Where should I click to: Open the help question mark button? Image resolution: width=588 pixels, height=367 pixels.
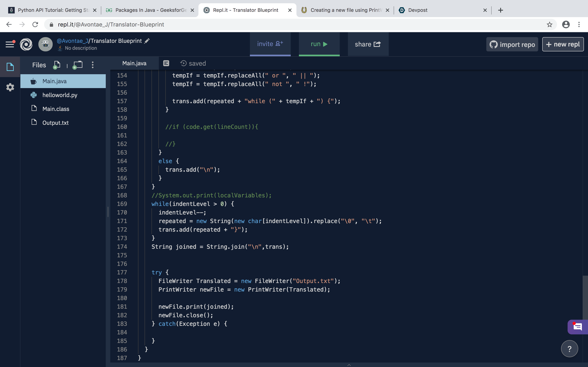pos(569,349)
